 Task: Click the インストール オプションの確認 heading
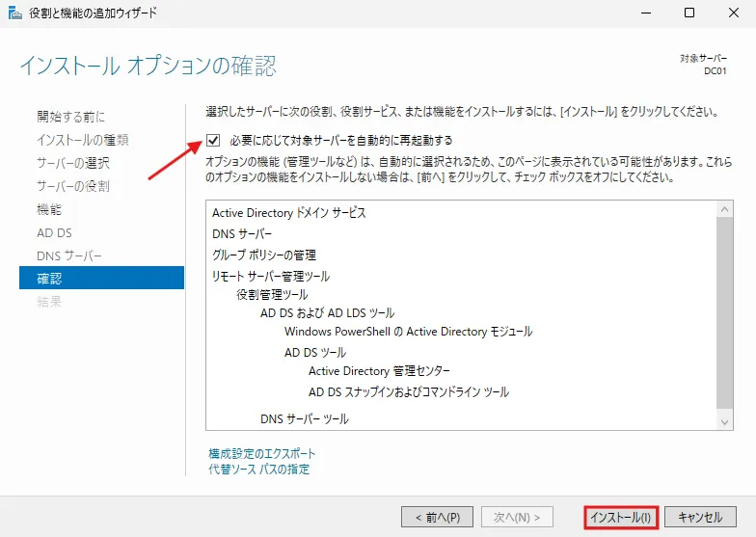148,66
